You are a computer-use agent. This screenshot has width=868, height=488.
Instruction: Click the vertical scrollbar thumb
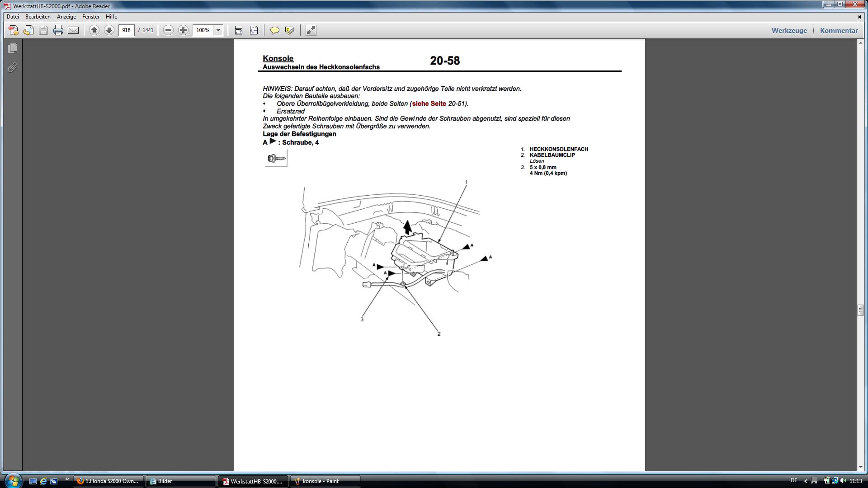pos(860,310)
